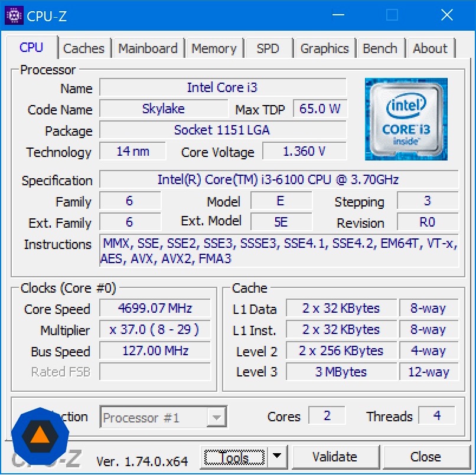Show the About tab
This screenshot has width=476, height=475.
tap(430, 48)
